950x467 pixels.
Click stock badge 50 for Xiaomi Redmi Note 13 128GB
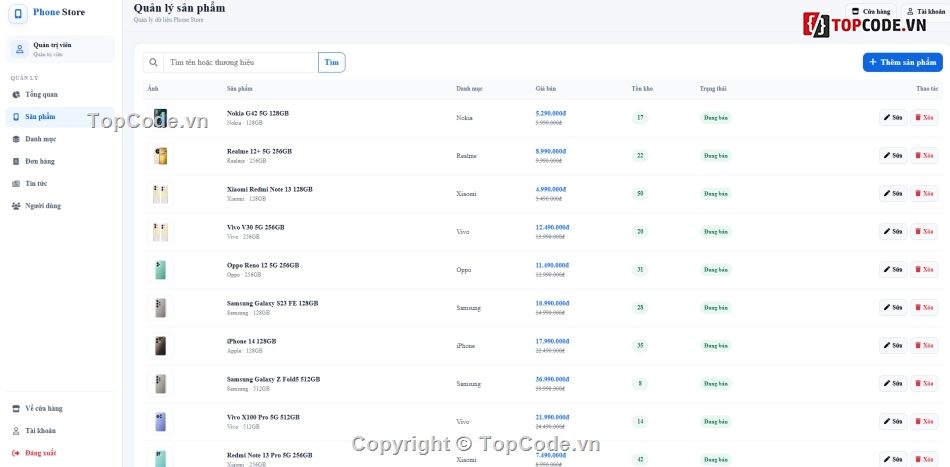(x=640, y=194)
